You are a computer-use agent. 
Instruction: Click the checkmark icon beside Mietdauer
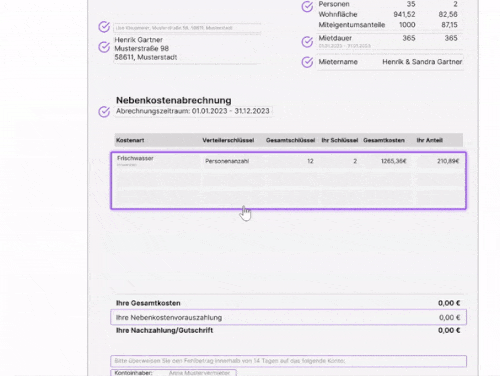(x=307, y=42)
